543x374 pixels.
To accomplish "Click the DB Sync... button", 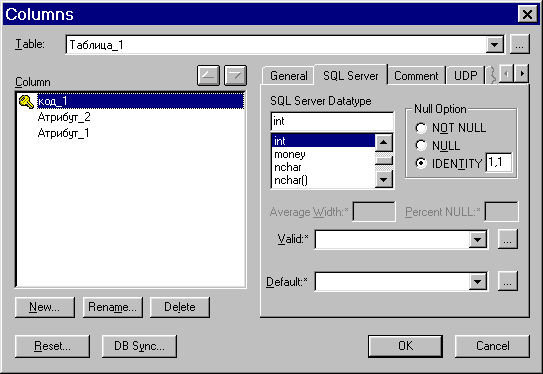I will (x=139, y=346).
